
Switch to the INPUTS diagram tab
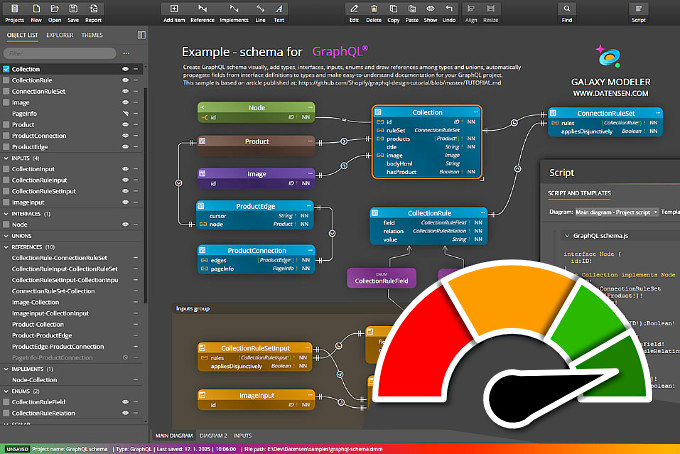point(242,435)
